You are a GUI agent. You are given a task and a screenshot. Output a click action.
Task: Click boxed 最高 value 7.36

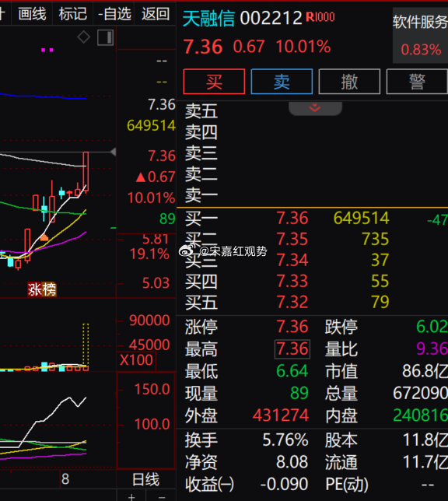tap(292, 349)
